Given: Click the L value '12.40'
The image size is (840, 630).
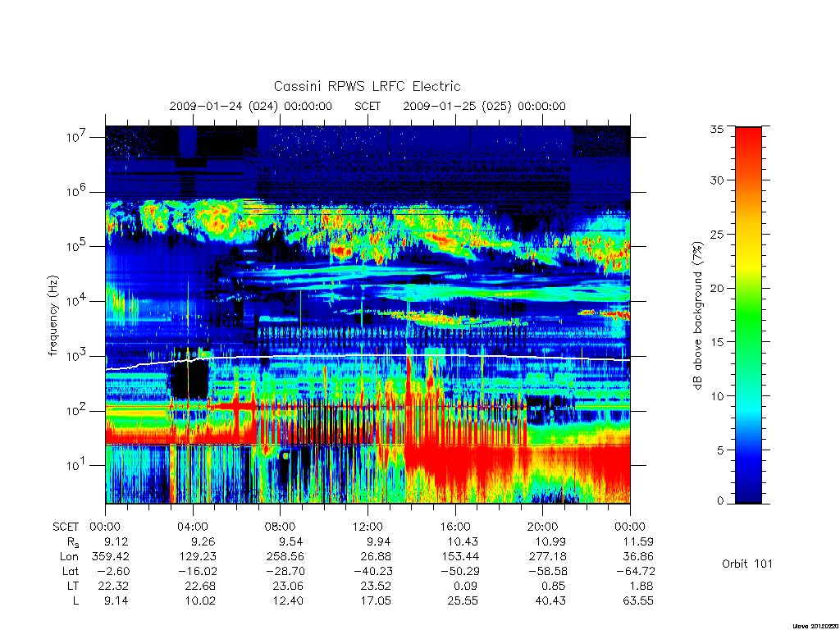Looking at the screenshot, I should 288,600.
